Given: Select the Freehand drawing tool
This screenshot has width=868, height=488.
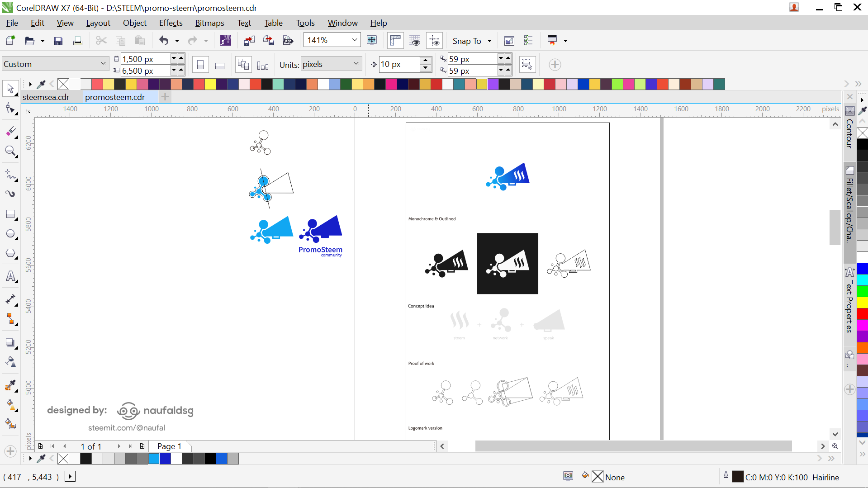Looking at the screenshot, I should tap(10, 175).
